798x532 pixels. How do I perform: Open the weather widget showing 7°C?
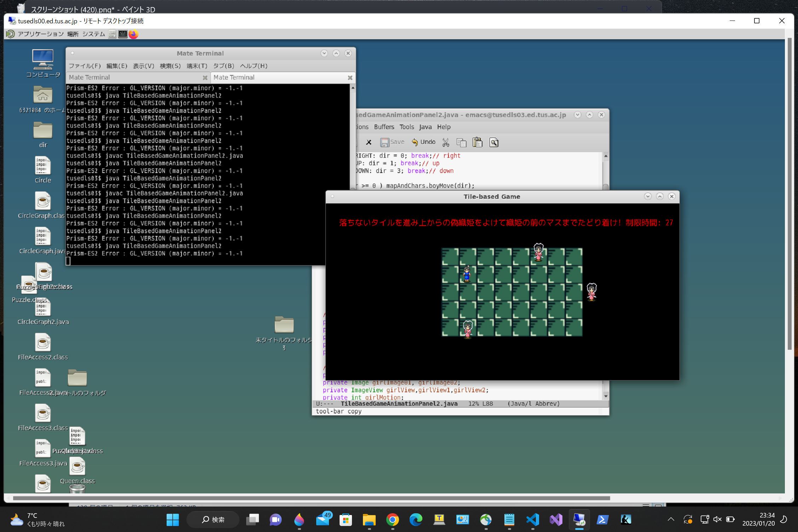click(37, 519)
